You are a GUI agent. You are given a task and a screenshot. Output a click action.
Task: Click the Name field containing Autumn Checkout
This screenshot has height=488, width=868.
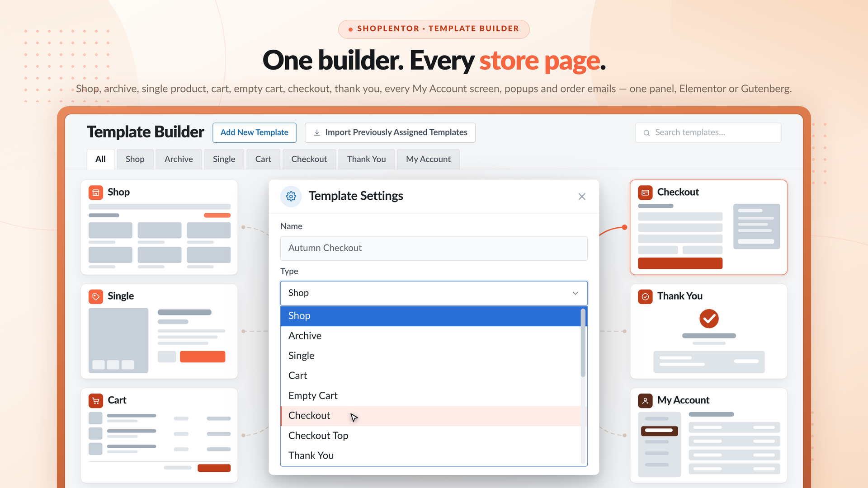tap(434, 248)
